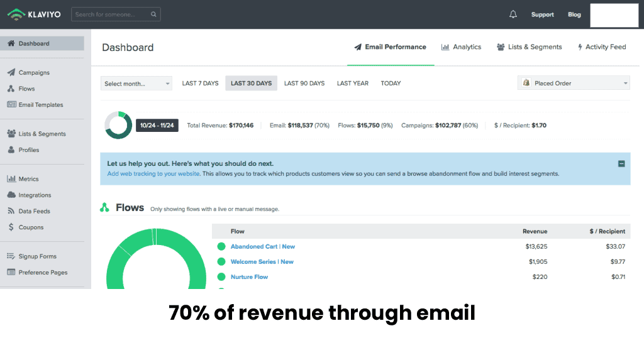Click the Signup Forms icon
The height and width of the screenshot is (338, 644).
point(11,256)
